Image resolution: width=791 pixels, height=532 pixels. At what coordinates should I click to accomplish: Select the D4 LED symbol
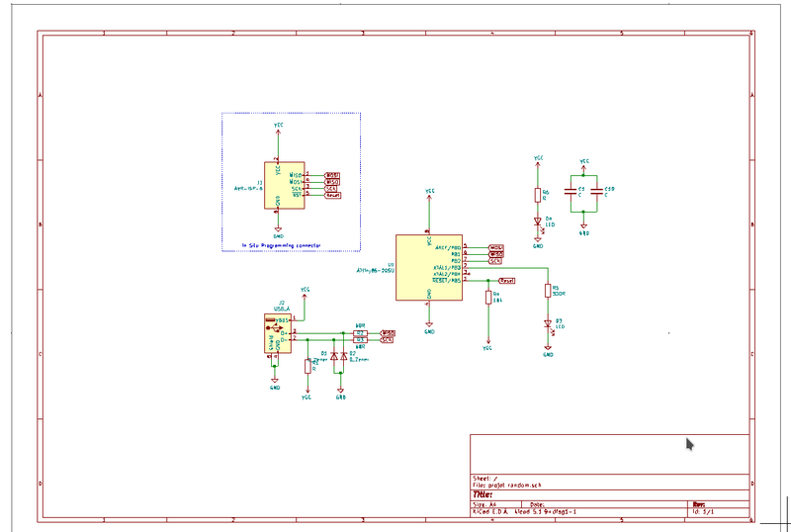click(538, 222)
